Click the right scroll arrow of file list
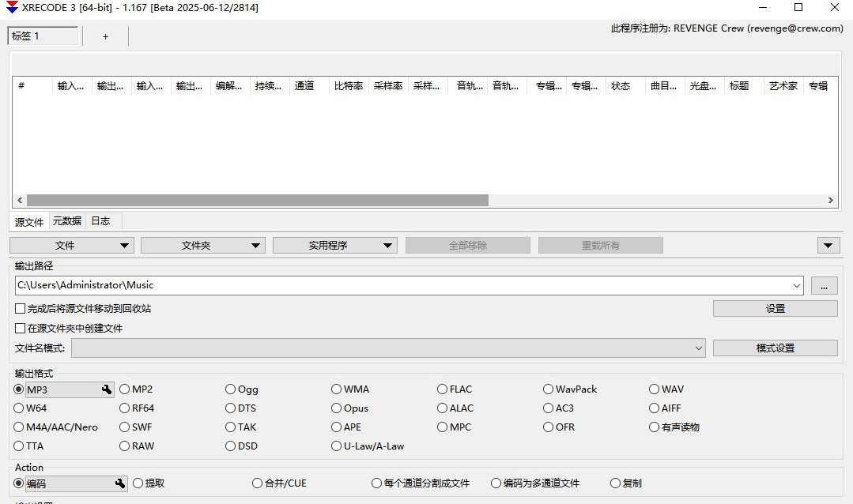 (x=831, y=201)
